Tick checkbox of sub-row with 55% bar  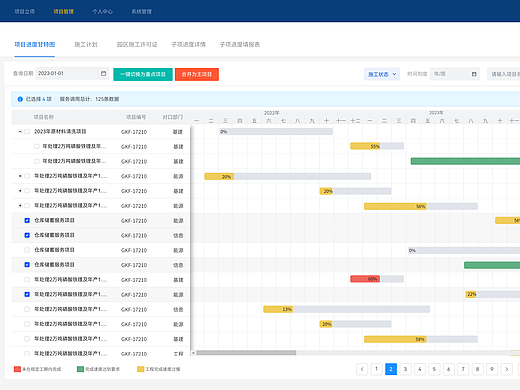click(x=37, y=146)
